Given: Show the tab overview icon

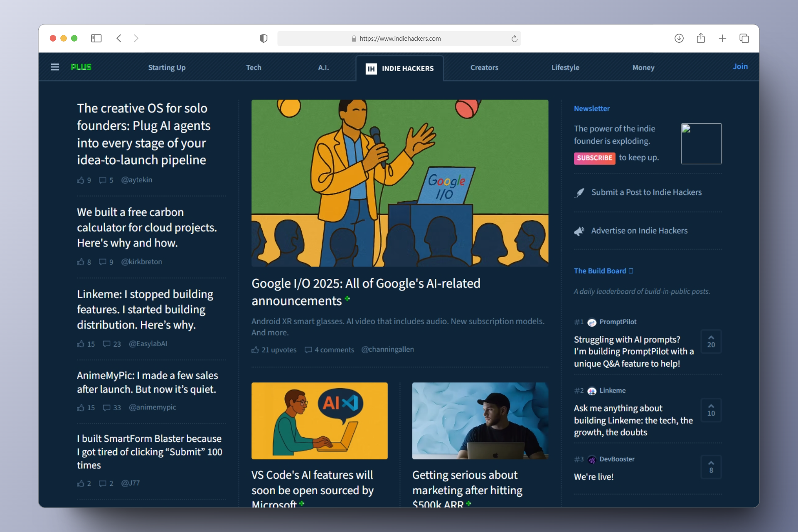Looking at the screenshot, I should (744, 38).
